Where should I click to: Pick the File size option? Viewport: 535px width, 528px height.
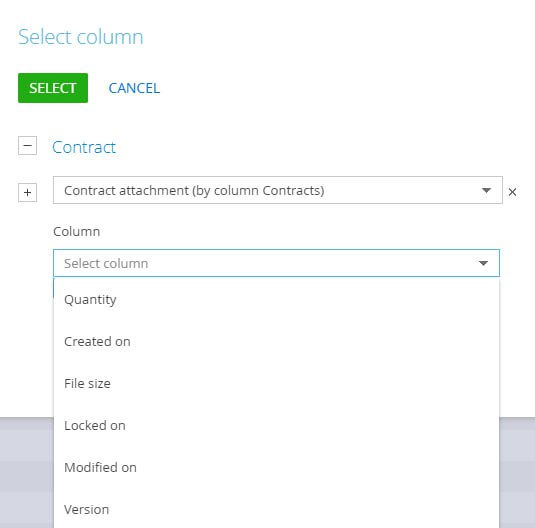(276, 384)
